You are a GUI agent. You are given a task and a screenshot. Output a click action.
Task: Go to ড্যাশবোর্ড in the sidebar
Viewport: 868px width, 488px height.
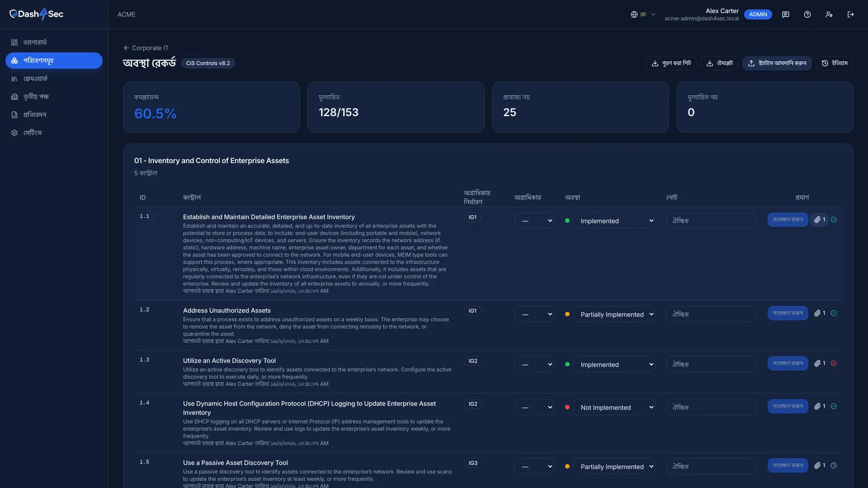click(54, 42)
